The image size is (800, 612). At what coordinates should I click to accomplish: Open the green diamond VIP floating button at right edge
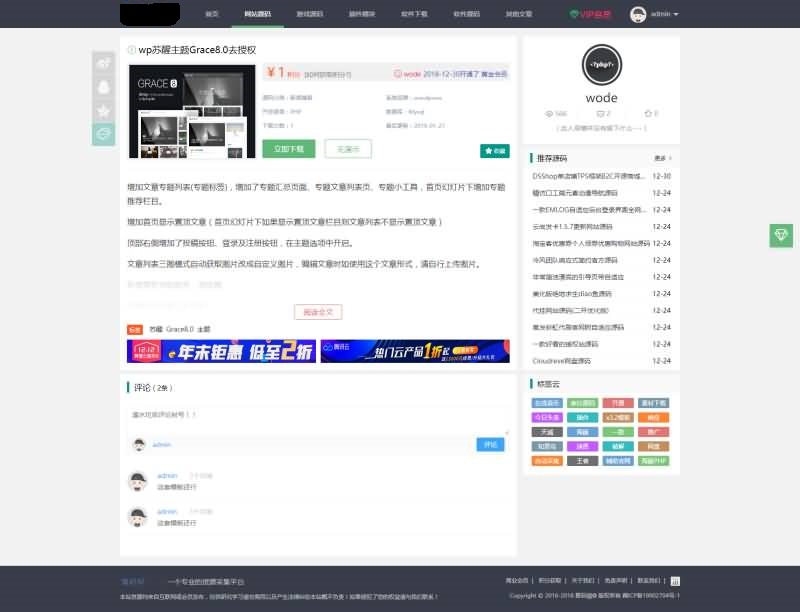click(x=781, y=236)
